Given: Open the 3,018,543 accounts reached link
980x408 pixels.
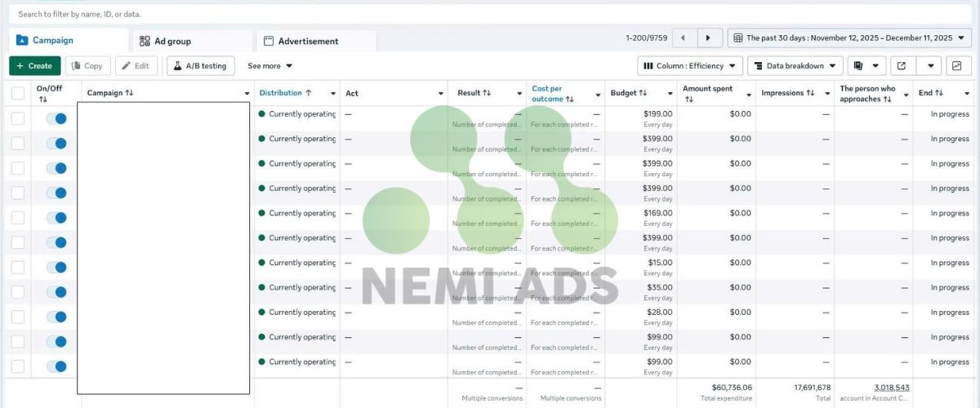Looking at the screenshot, I should [x=892, y=388].
